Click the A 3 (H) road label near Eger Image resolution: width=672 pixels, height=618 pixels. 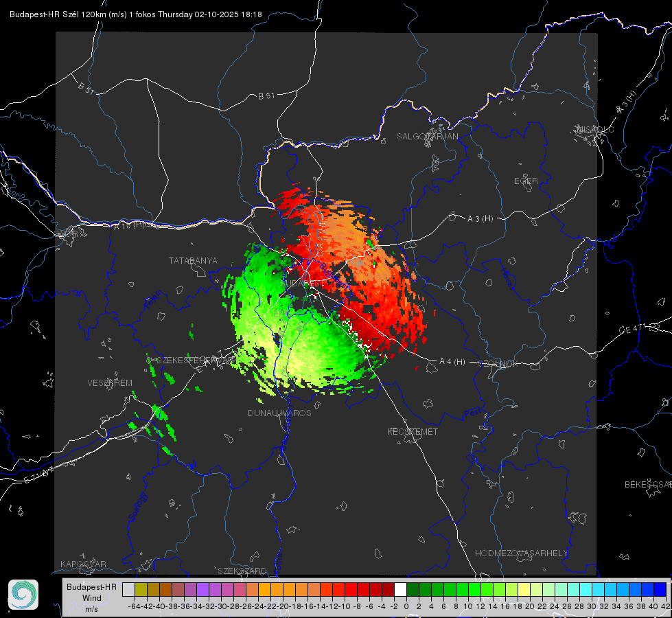[480, 219]
